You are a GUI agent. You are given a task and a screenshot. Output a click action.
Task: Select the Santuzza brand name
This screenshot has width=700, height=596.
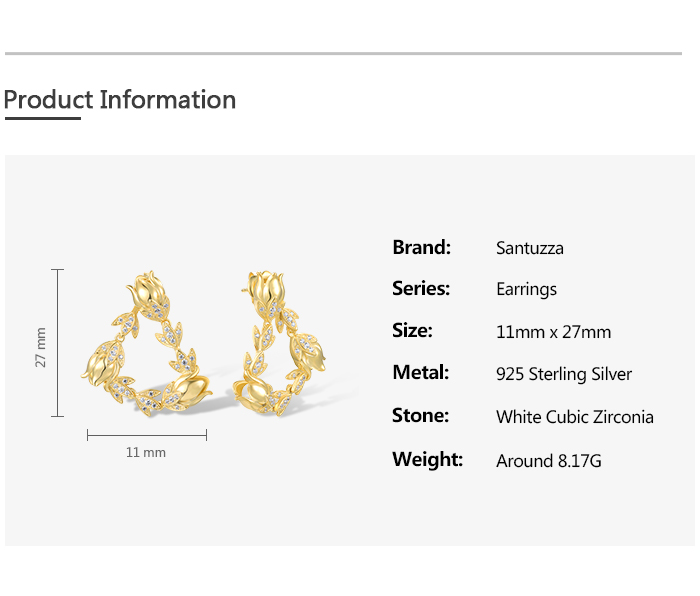coord(530,248)
